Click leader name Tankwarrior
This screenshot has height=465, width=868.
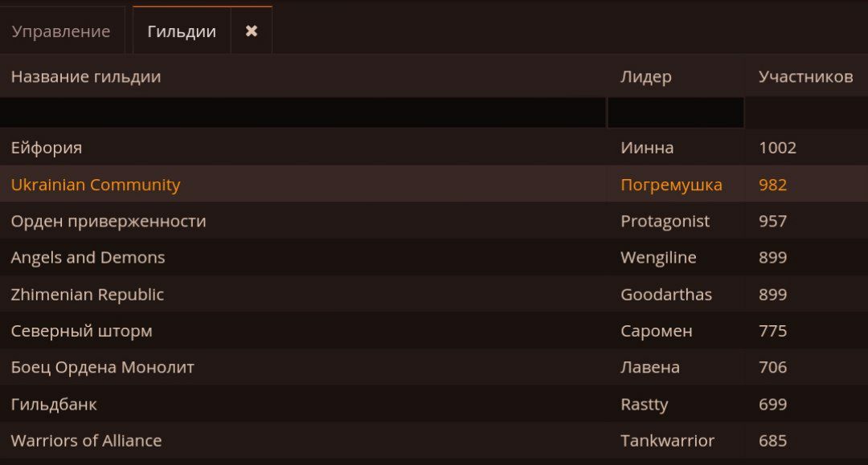pyautogui.click(x=667, y=441)
